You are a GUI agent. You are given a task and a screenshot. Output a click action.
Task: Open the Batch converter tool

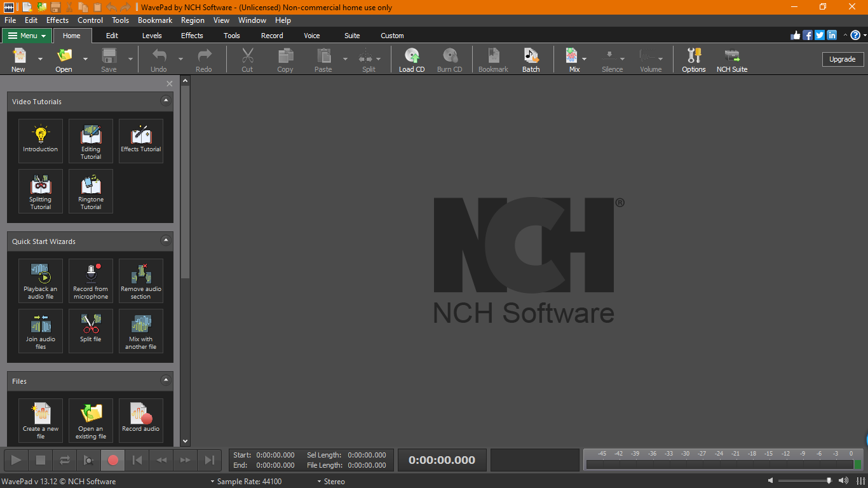click(x=531, y=59)
